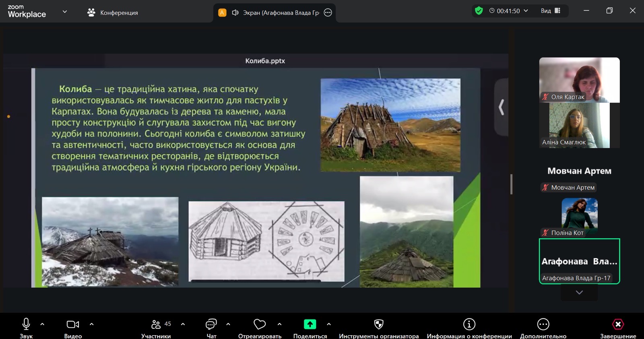Expand audio settings arrow next to microphone
Image resolution: width=644 pixels, height=339 pixels.
click(x=42, y=324)
